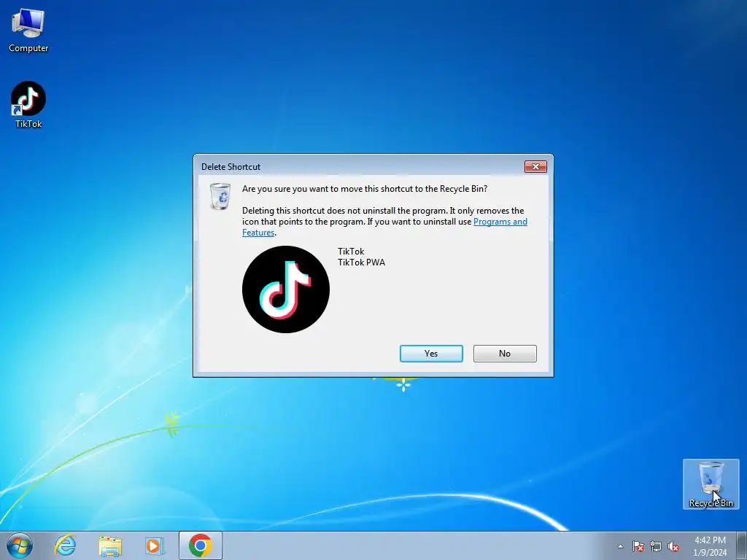Open Action Center flag icon
The height and width of the screenshot is (560, 747).
click(638, 546)
